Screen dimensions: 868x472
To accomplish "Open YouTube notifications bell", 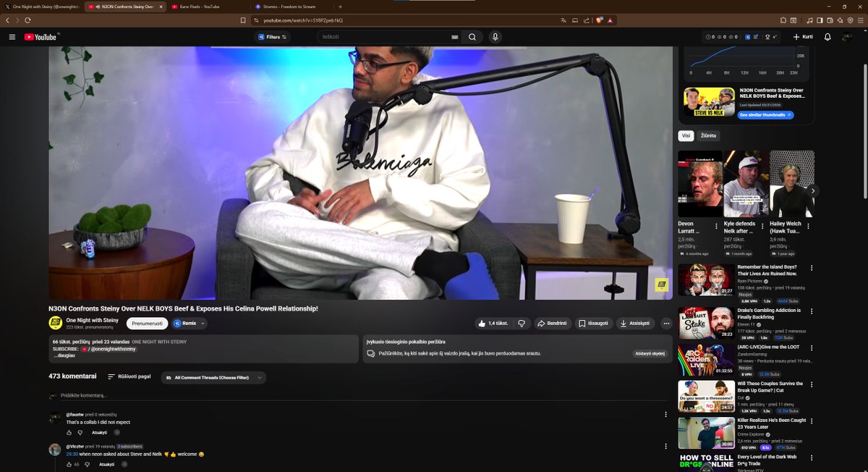I will (827, 37).
